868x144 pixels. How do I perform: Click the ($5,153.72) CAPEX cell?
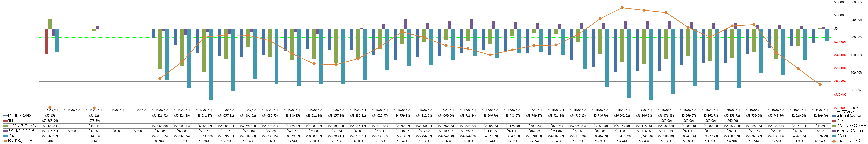tap(732, 115)
